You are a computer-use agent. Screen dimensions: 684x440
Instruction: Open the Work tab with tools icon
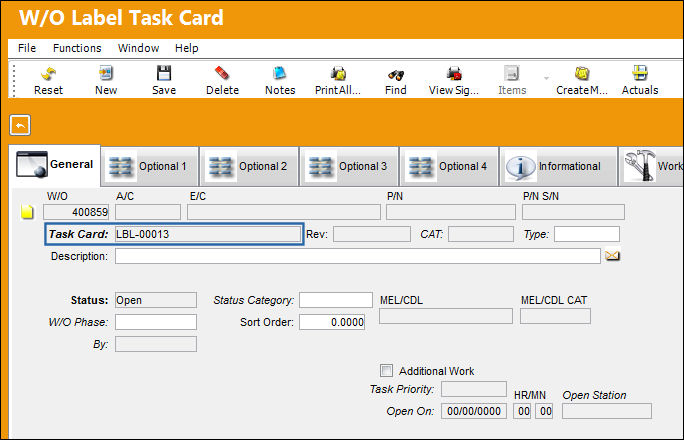pos(651,167)
